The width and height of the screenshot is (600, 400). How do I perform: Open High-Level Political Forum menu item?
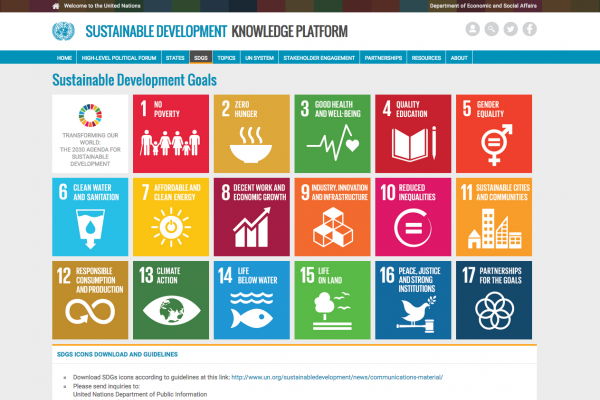click(x=119, y=58)
